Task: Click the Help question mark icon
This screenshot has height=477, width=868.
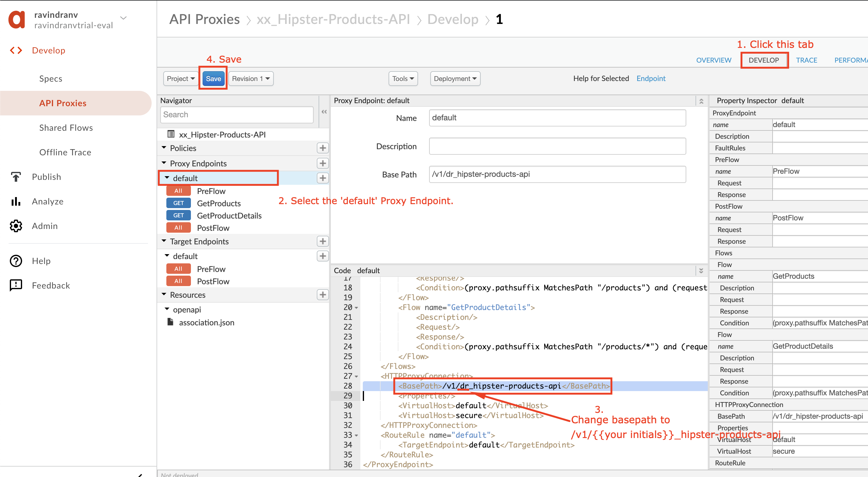Action: click(x=16, y=261)
